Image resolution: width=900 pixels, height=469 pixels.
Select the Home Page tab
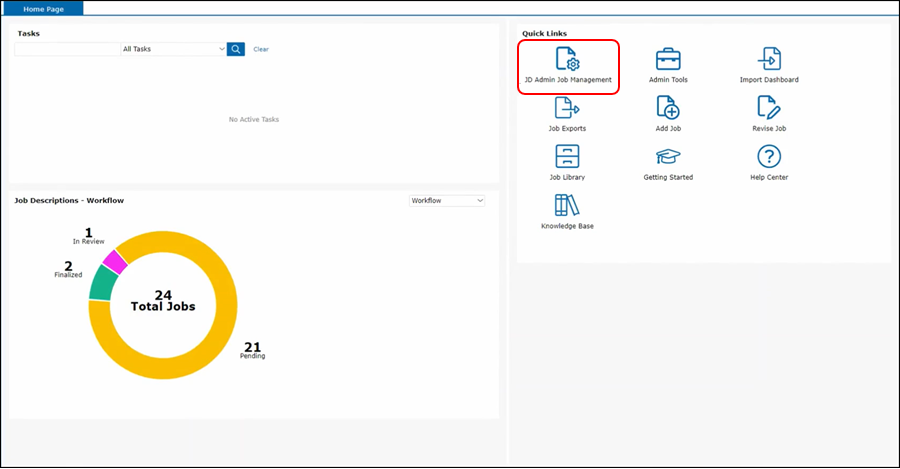click(42, 8)
